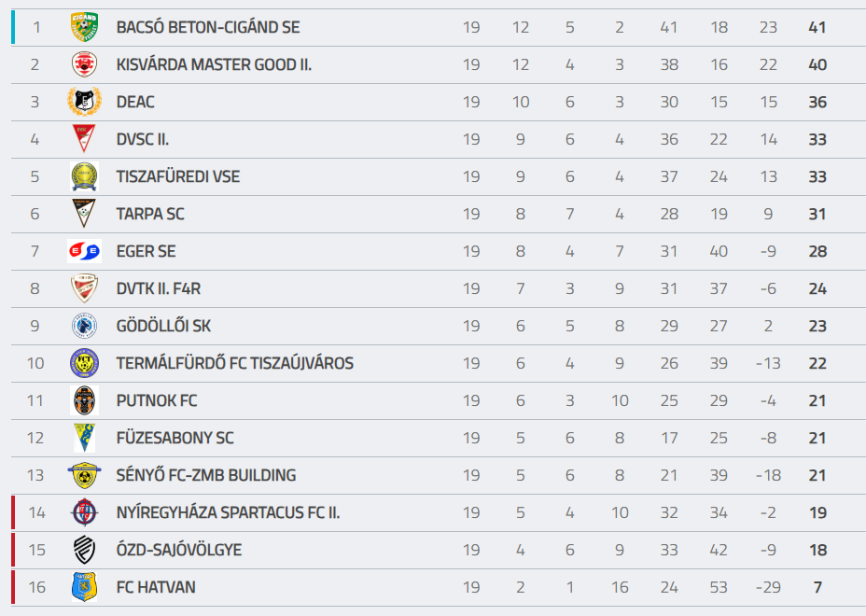The height and width of the screenshot is (616, 866).
Task: Click the Eger SE club logo
Action: [84, 251]
